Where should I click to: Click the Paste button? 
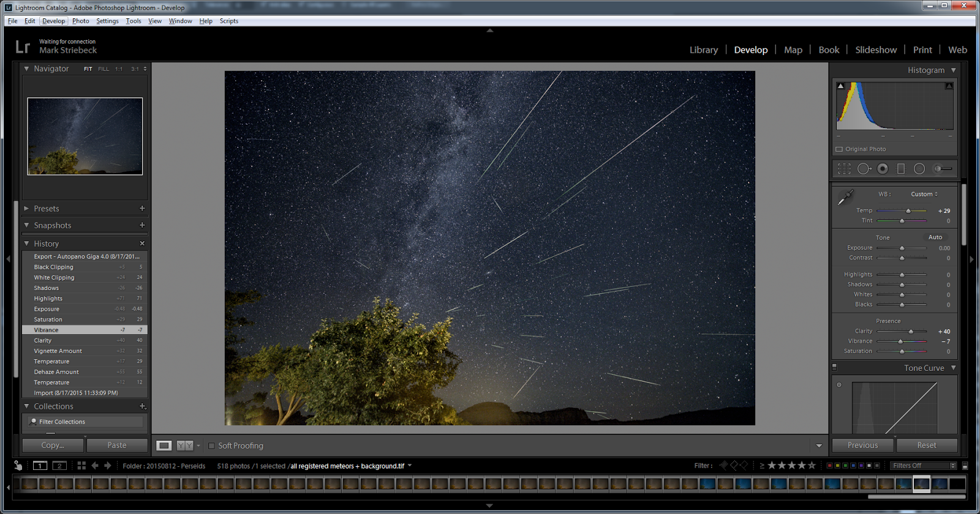tap(117, 445)
